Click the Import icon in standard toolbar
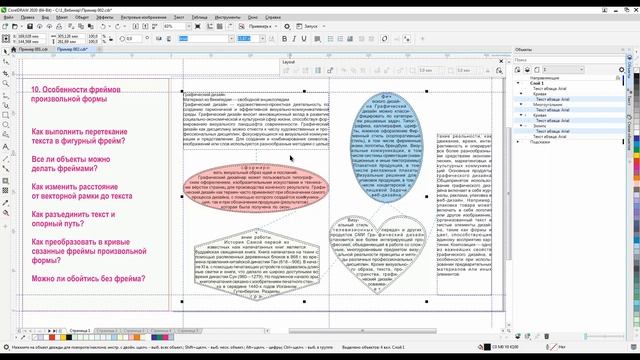Viewport: 640px width, 360px height. (x=136, y=26)
